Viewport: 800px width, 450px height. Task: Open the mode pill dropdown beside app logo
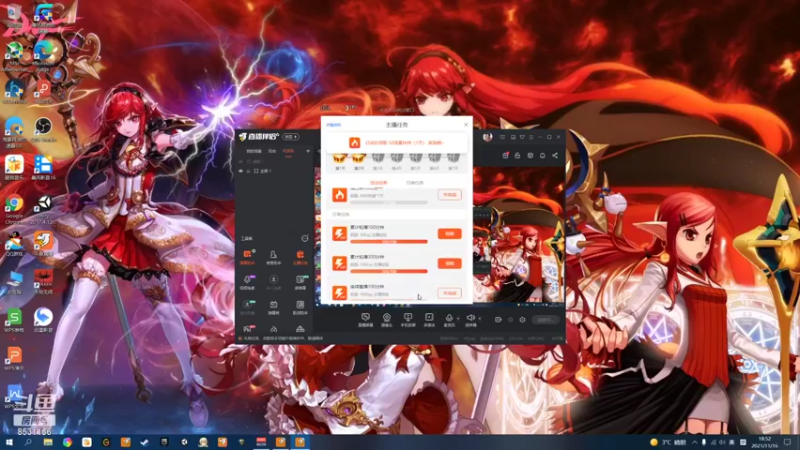(291, 137)
